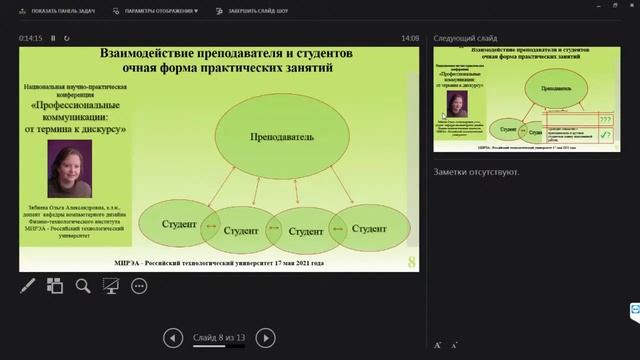Go to the previous slide

click(x=173, y=338)
